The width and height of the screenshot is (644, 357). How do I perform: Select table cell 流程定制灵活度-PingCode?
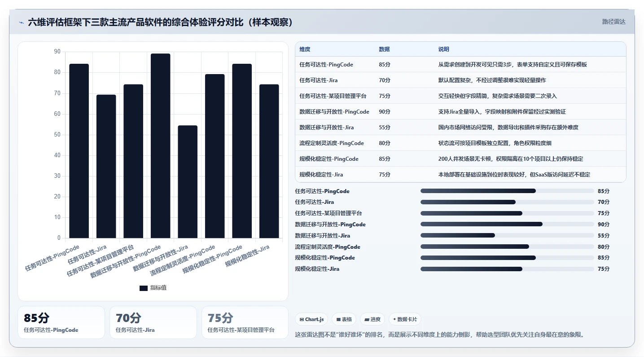tap(332, 143)
